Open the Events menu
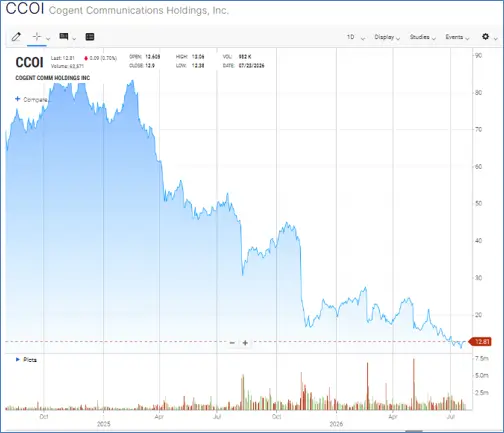Viewport: 504px width, 433px height. point(457,37)
